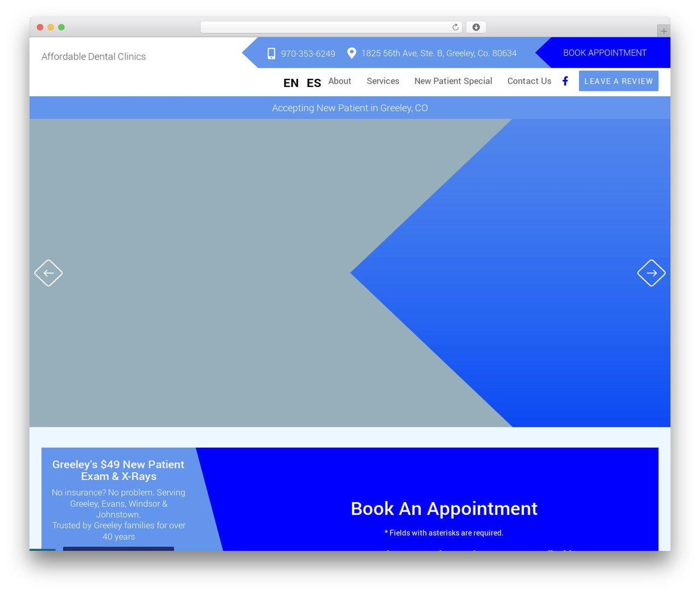Call the number 970-353-6249
This screenshot has width=700, height=593.
pyautogui.click(x=308, y=54)
